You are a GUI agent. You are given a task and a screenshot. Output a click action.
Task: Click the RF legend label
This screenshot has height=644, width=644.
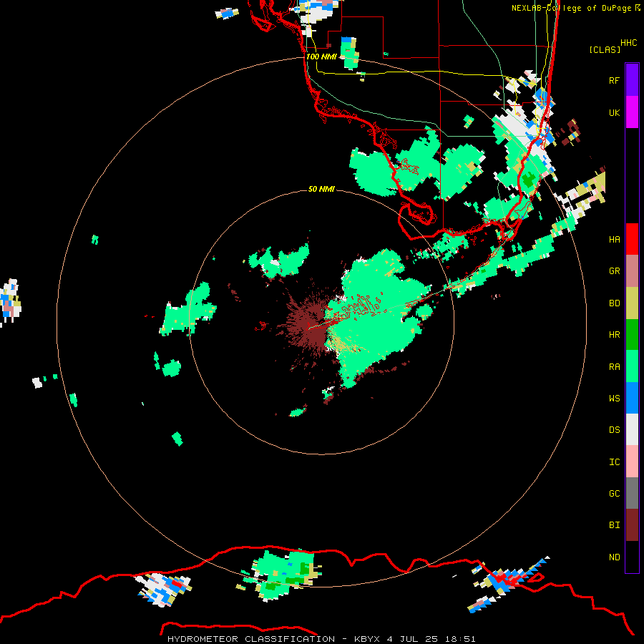(614, 80)
